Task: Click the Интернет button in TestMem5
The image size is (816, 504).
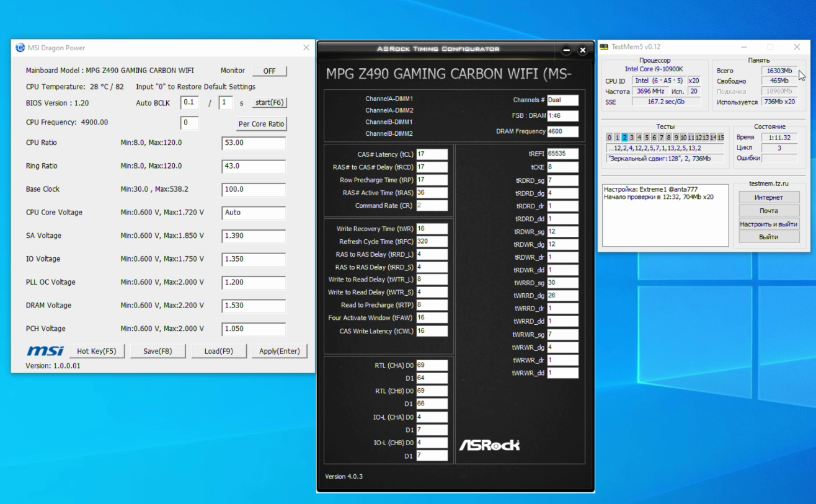Action: 769,198
